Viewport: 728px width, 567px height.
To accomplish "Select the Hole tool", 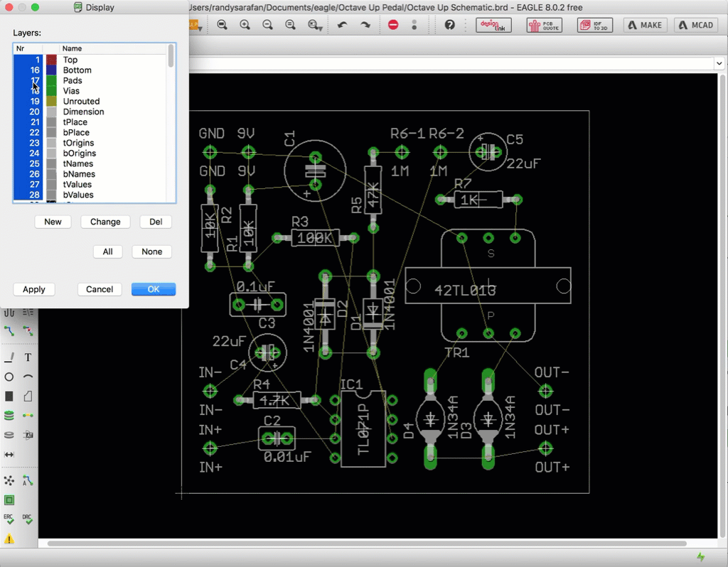I will point(9,435).
